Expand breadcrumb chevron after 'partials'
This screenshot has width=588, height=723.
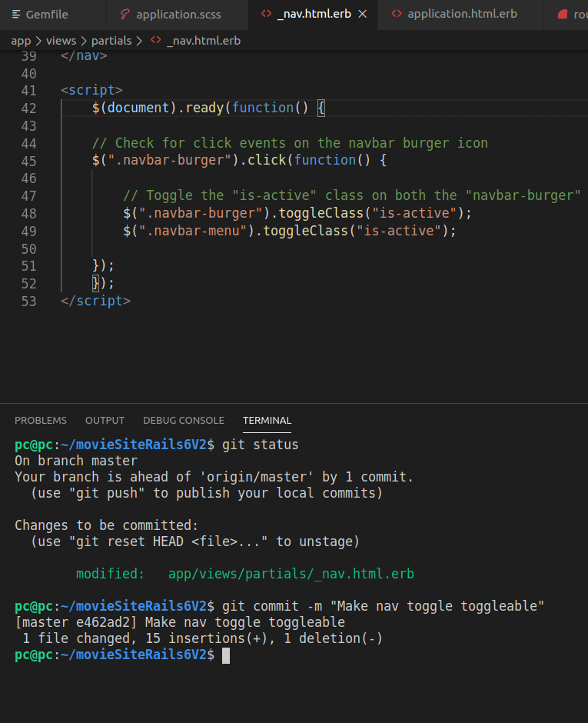pyautogui.click(x=139, y=41)
